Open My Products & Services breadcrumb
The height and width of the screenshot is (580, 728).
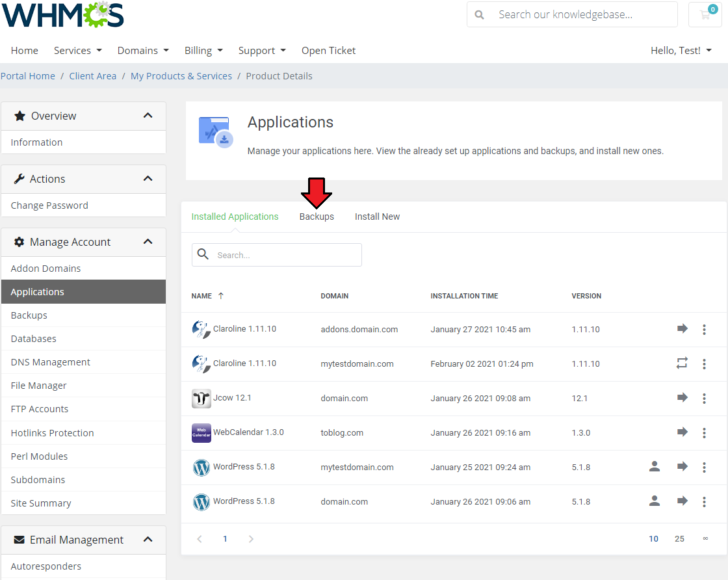(x=181, y=75)
